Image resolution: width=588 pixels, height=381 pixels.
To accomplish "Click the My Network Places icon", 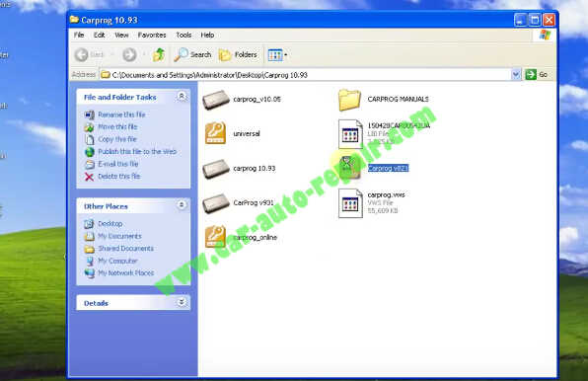I will 90,273.
